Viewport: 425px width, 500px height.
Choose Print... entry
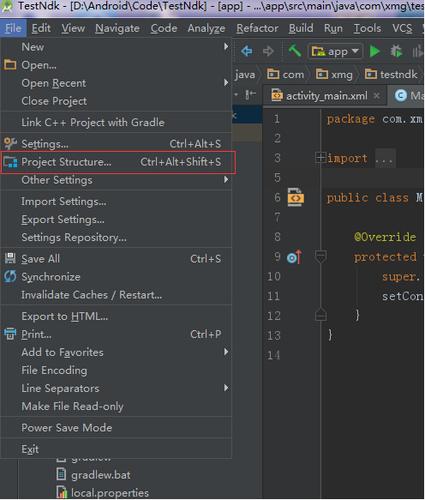pos(116,334)
